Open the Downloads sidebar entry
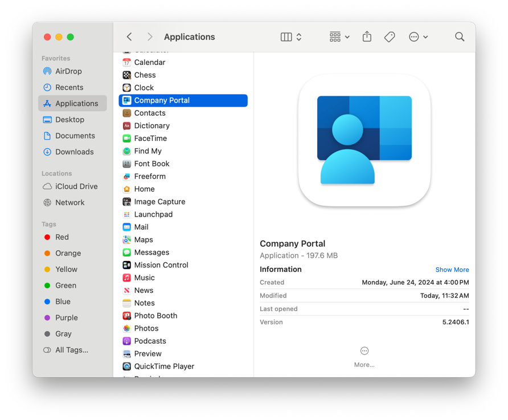 pyautogui.click(x=74, y=152)
